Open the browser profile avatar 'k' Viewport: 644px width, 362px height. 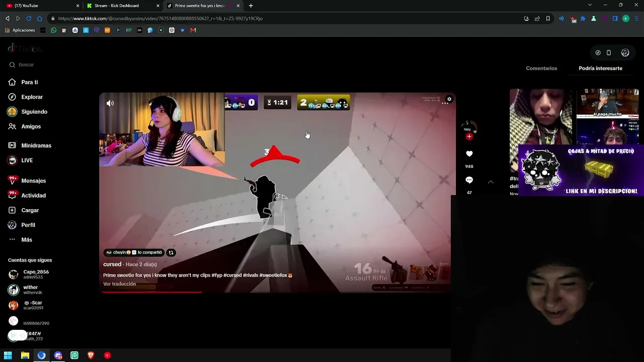pos(626,19)
